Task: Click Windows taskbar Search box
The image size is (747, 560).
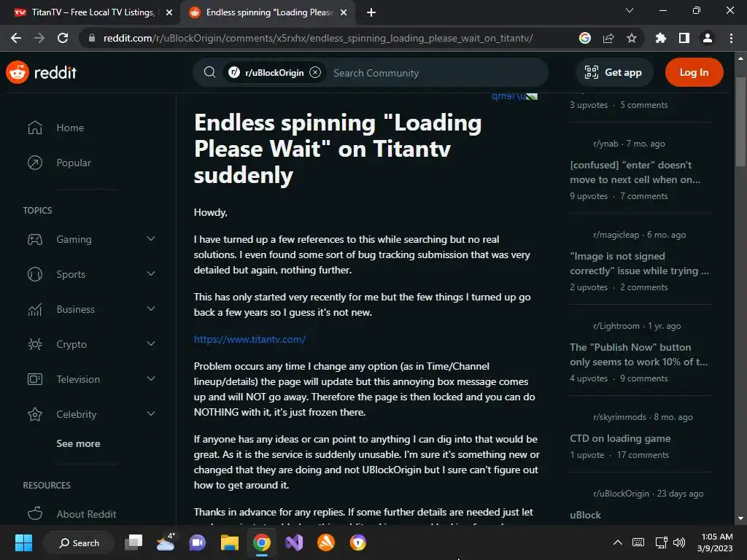Action: pos(79,542)
